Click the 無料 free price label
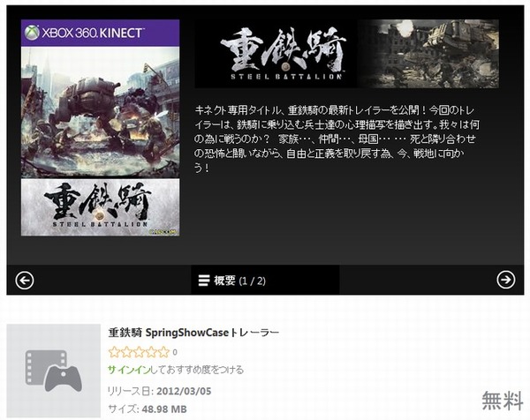530x420 pixels. click(x=503, y=401)
